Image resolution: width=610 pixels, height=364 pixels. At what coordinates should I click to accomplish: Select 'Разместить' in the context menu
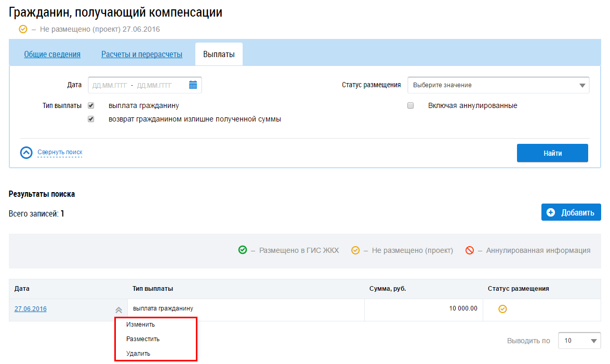coord(143,339)
